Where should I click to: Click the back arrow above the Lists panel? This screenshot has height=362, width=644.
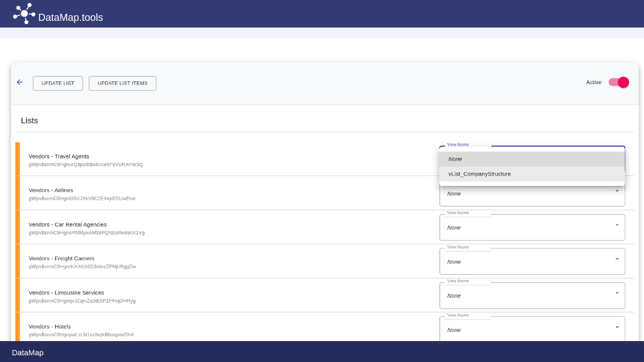pos(20,81)
